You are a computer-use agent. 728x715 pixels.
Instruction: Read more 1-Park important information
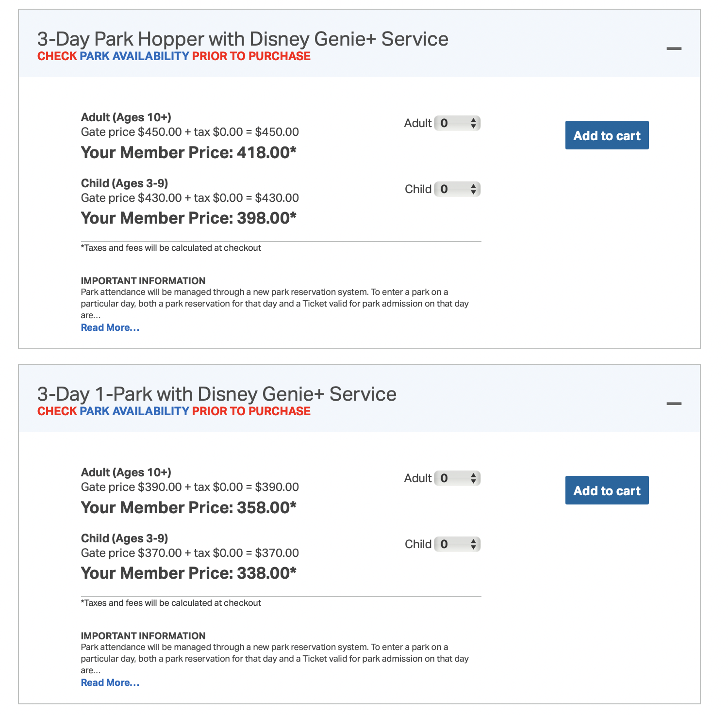click(x=110, y=683)
